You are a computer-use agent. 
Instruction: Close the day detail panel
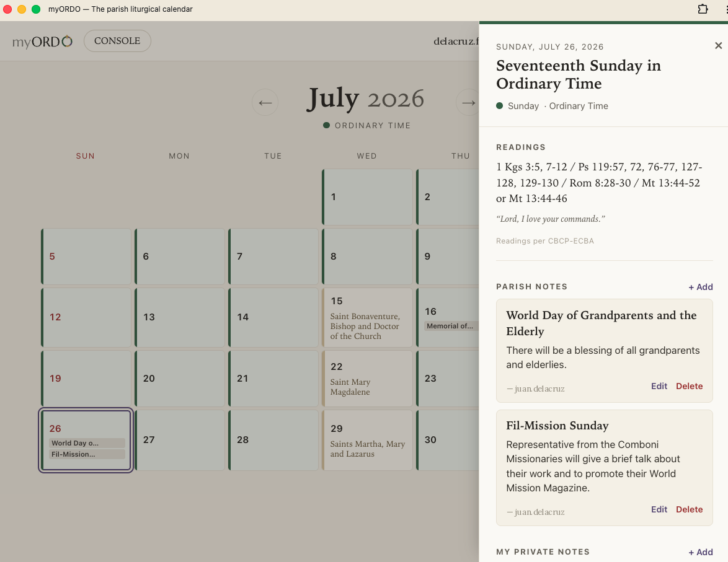pyautogui.click(x=718, y=45)
